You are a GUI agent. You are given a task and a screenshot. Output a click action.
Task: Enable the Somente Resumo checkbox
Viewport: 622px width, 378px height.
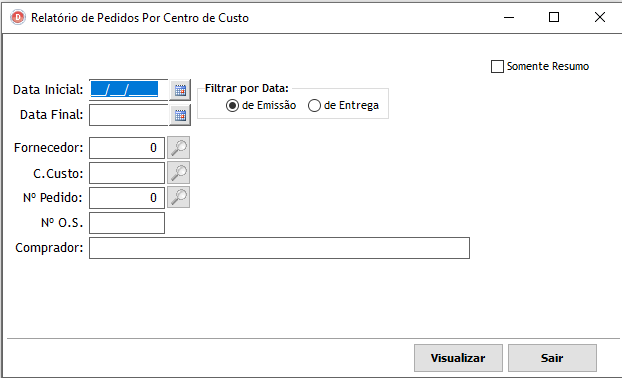point(497,66)
